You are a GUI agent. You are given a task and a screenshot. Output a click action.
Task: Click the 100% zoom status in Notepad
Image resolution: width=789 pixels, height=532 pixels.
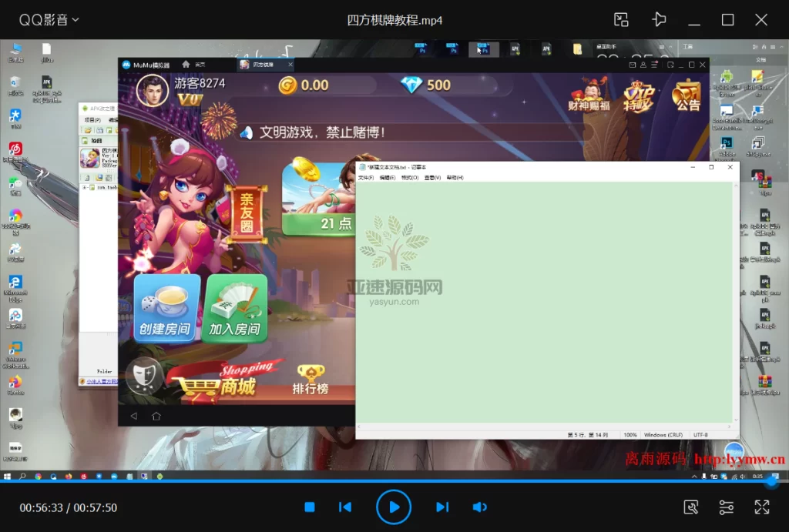[x=630, y=435]
